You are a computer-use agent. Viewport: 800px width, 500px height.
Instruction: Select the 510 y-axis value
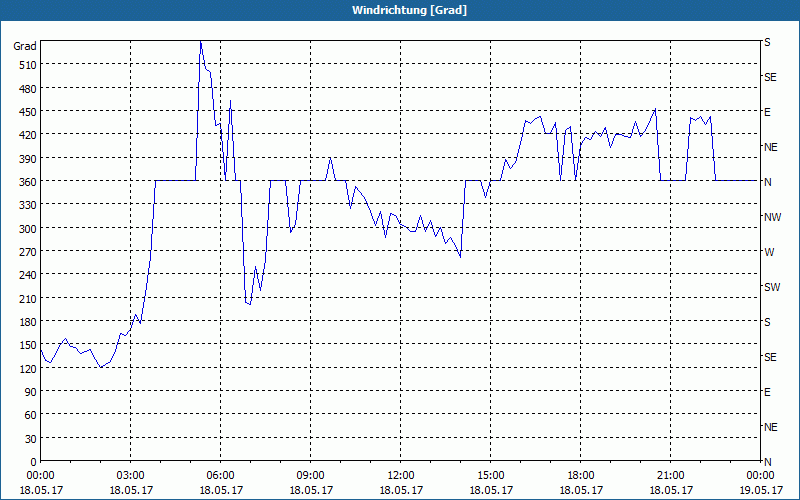click(x=28, y=65)
